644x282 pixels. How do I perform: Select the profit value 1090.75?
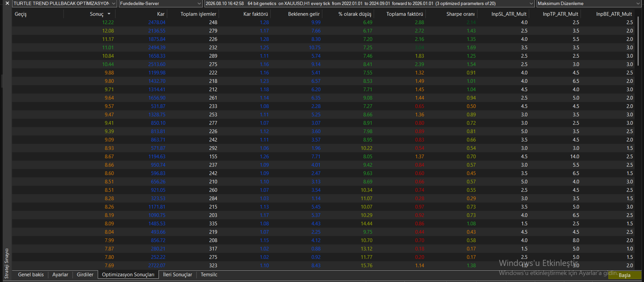point(157,215)
